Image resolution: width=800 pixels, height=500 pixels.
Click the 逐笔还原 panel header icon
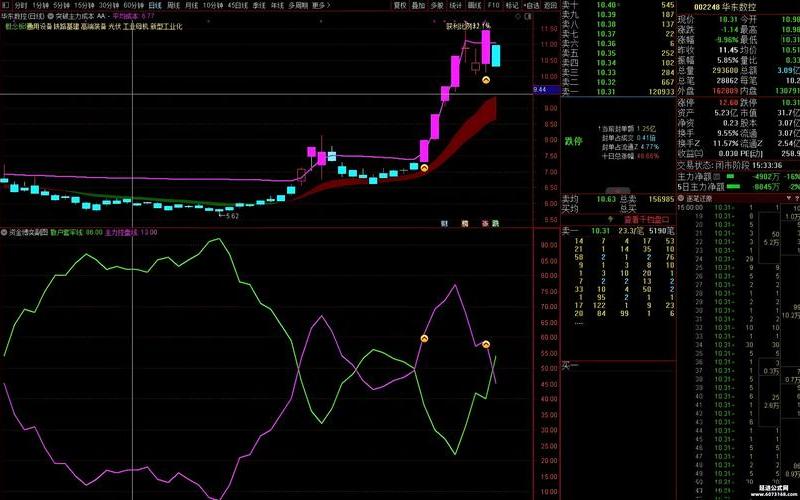click(x=679, y=198)
